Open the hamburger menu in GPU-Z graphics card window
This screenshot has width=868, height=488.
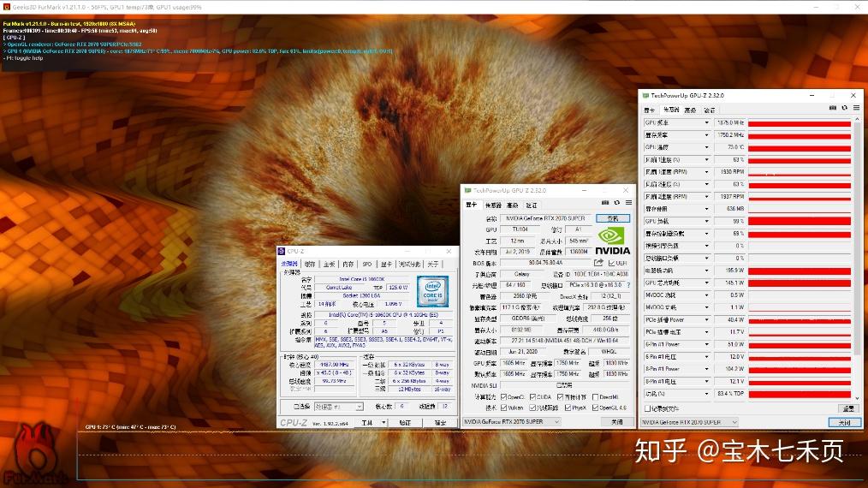click(x=628, y=203)
